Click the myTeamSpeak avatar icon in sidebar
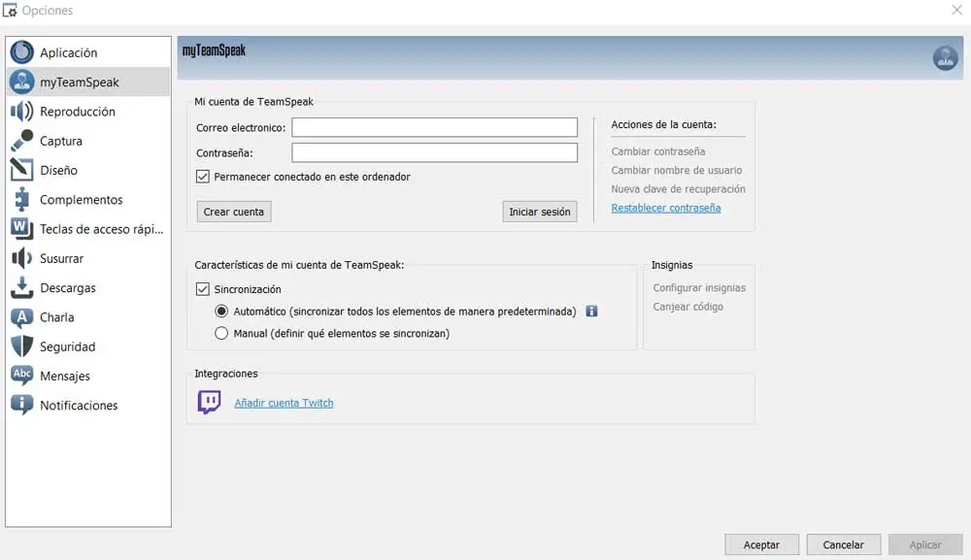 21,82
